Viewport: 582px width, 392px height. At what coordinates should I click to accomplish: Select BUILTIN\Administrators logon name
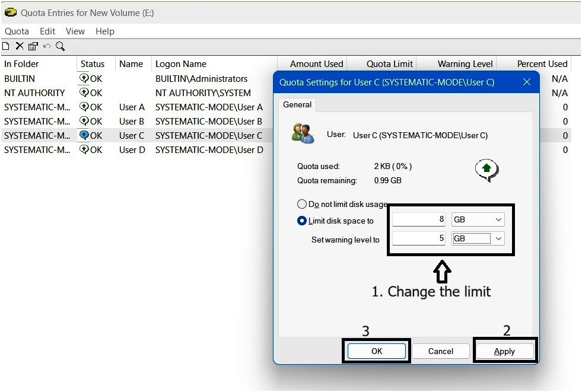(x=201, y=79)
